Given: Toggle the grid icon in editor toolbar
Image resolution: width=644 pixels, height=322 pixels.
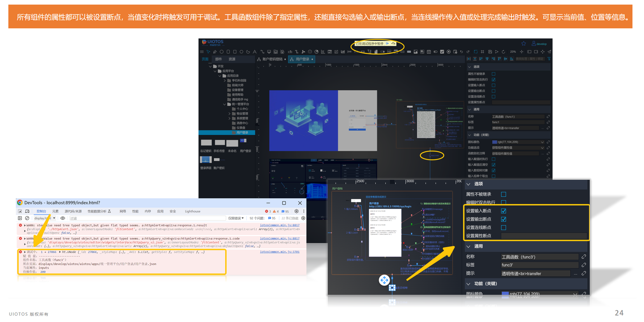Looking at the screenshot, I should 483,52.
